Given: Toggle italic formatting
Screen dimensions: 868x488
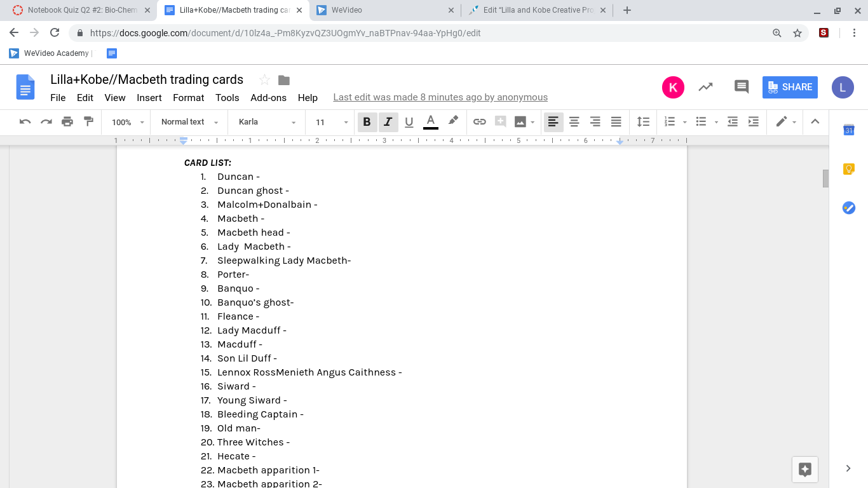Looking at the screenshot, I should point(388,122).
